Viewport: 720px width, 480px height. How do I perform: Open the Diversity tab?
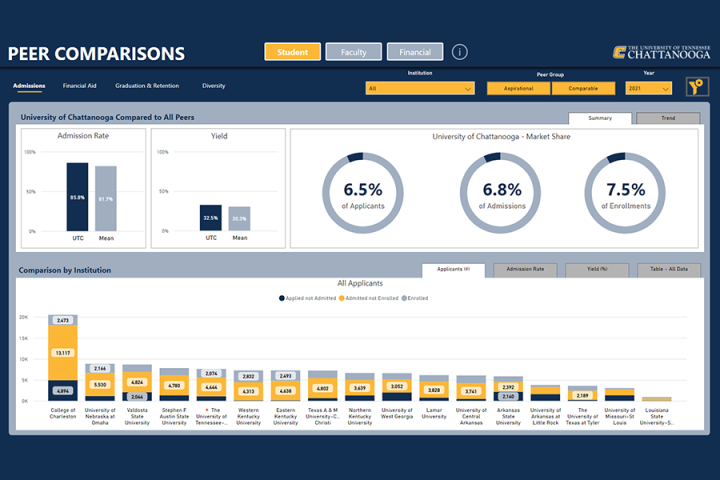[x=214, y=86]
